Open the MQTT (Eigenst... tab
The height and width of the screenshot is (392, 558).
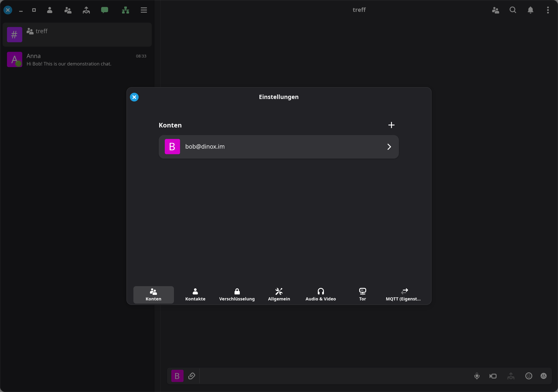click(404, 295)
